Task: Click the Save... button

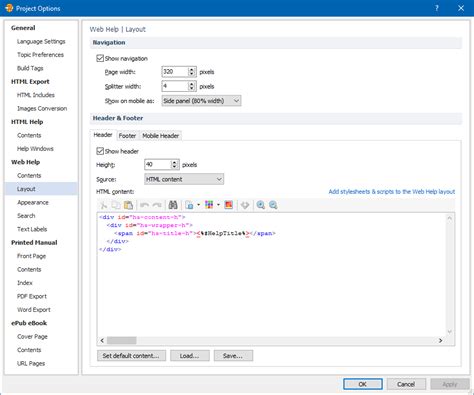Action: (x=233, y=356)
